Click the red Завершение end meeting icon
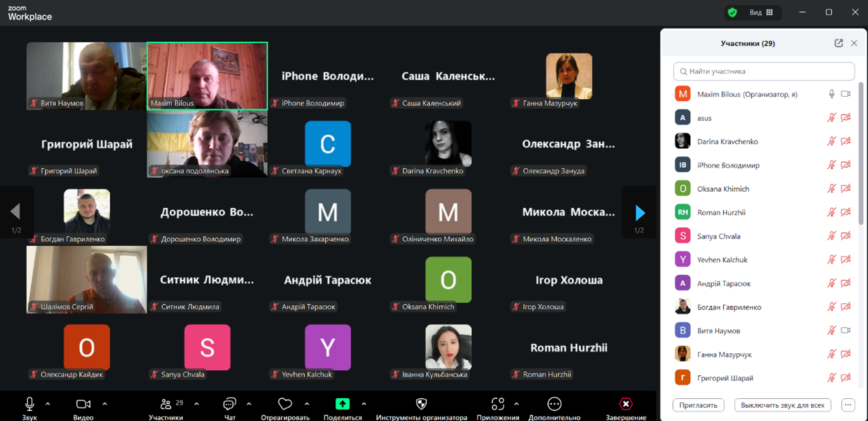This screenshot has height=421, width=868. click(626, 404)
